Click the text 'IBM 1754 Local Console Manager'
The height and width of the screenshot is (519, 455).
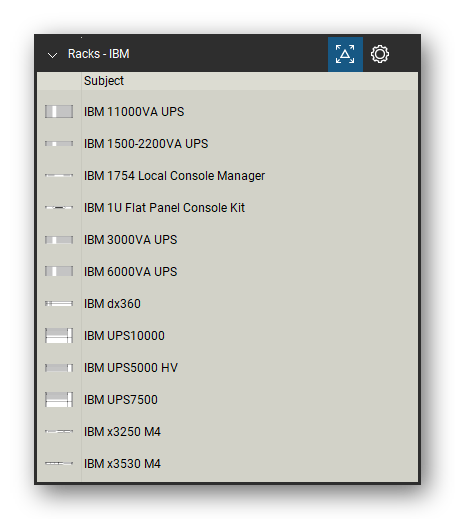tap(174, 176)
